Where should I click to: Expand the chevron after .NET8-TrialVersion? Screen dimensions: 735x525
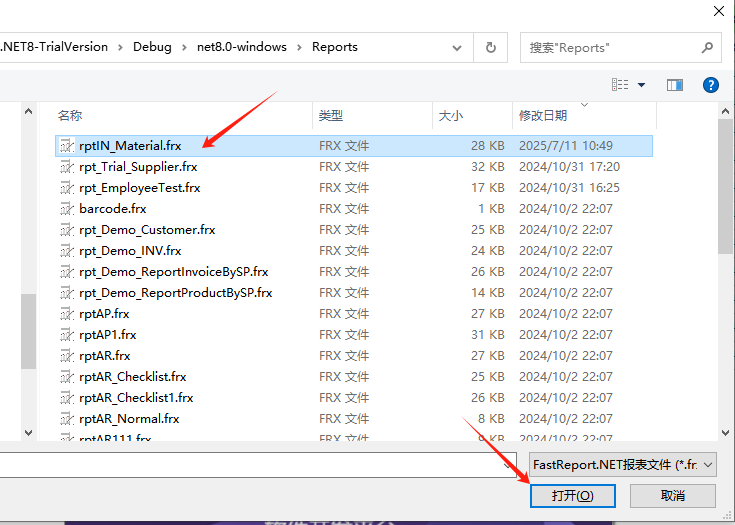click(120, 47)
